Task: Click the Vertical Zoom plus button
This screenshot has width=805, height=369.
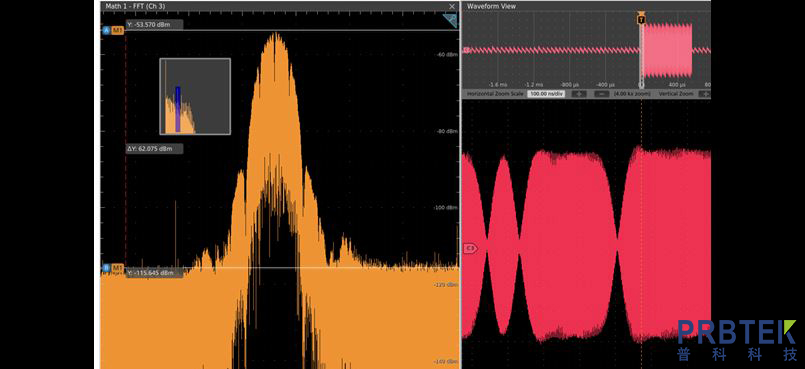Action: point(707,94)
